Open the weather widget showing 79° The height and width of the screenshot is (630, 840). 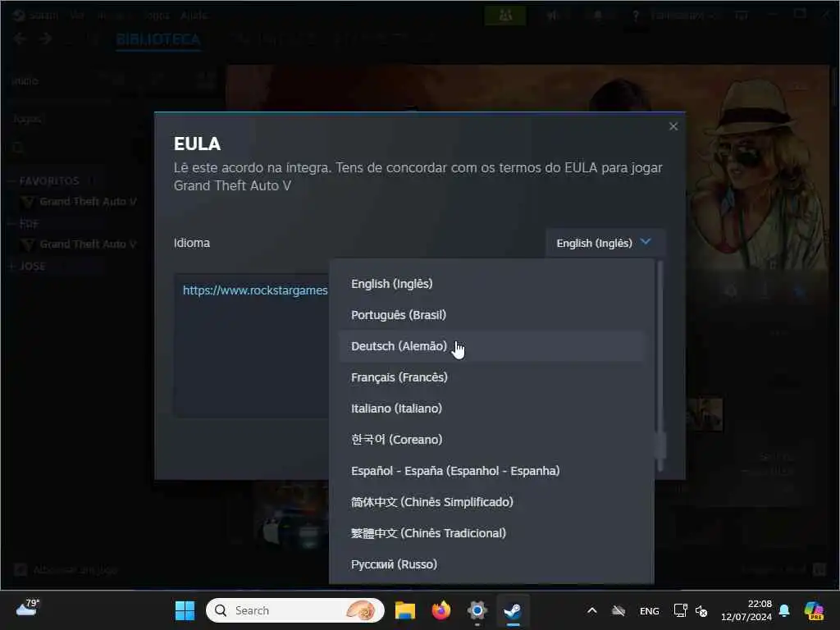(x=27, y=608)
